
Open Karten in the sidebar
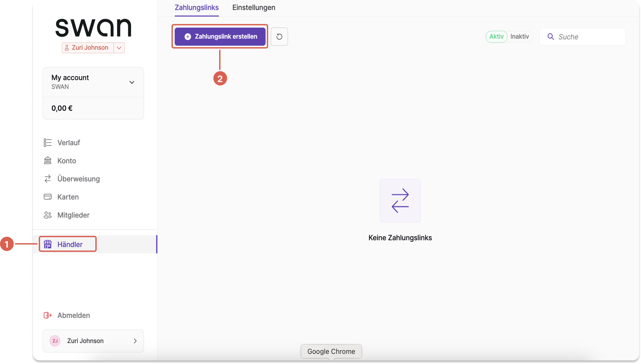coord(95,197)
